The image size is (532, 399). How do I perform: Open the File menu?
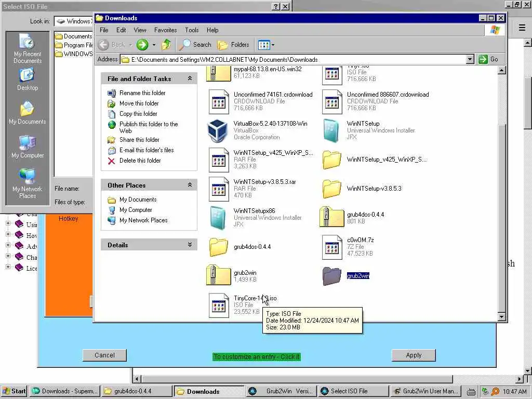tap(104, 30)
